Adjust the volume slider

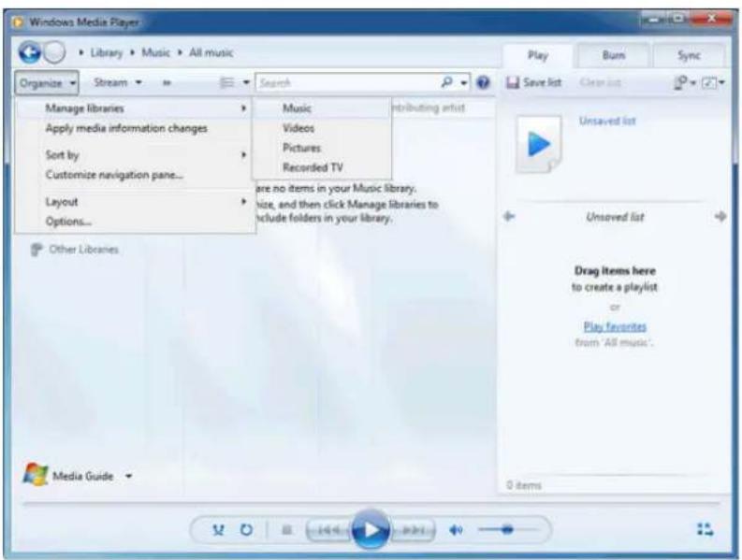click(508, 530)
